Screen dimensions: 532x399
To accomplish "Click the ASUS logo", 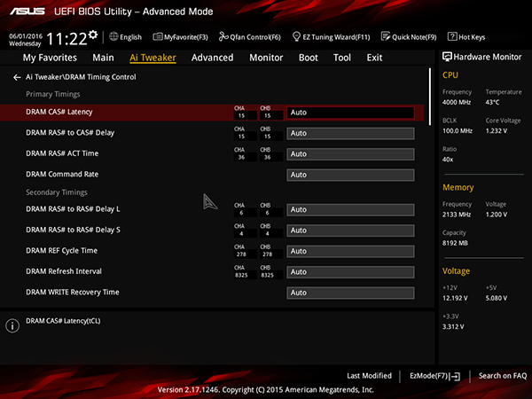I will [27, 12].
